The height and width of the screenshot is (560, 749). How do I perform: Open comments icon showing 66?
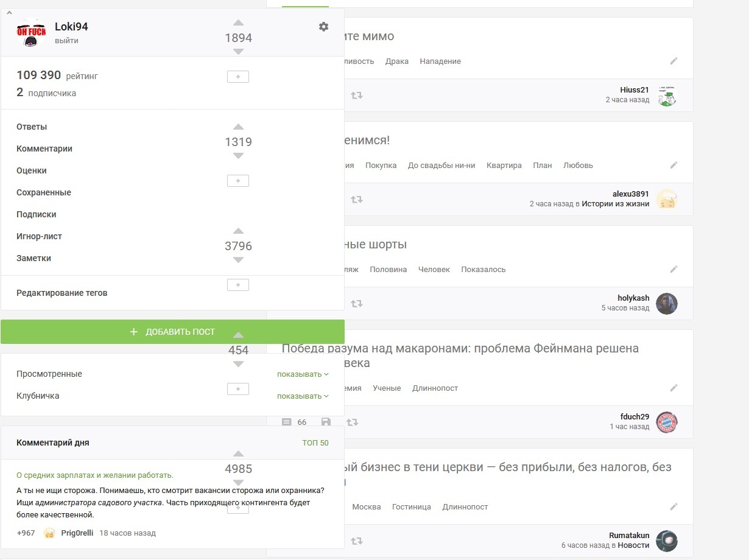pyautogui.click(x=287, y=422)
